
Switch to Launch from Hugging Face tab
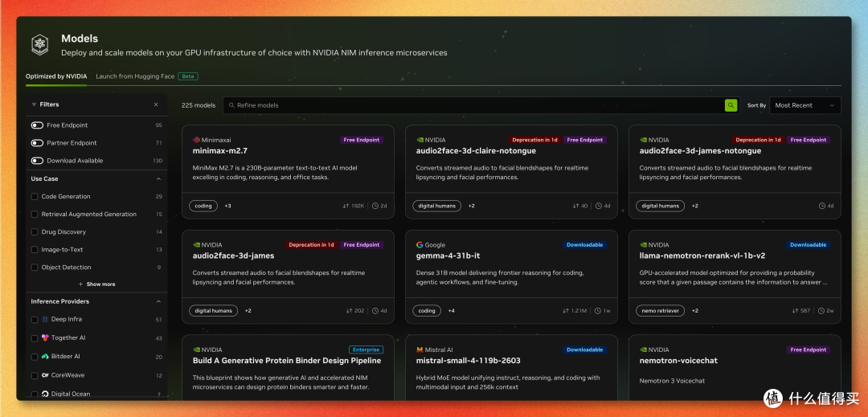coord(135,76)
